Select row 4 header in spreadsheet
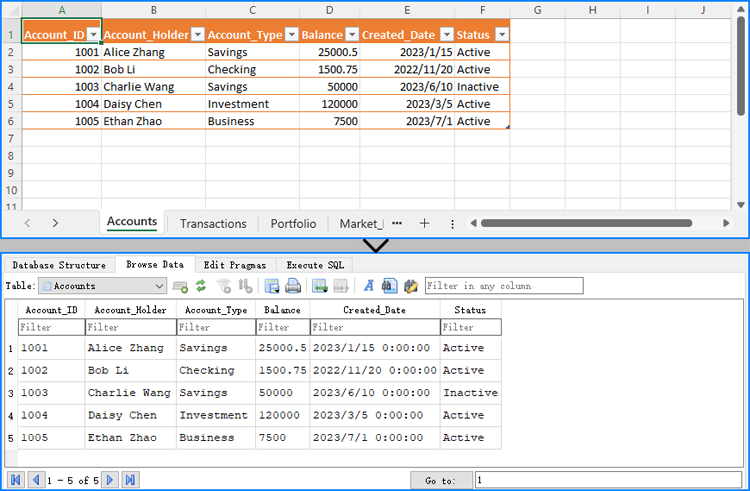Image resolution: width=750 pixels, height=491 pixels. [x=11, y=87]
